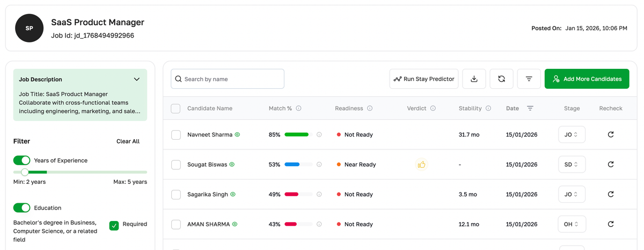The image size is (644, 250).
Task: Click Sagarika Singh candidate name
Action: (x=208, y=194)
